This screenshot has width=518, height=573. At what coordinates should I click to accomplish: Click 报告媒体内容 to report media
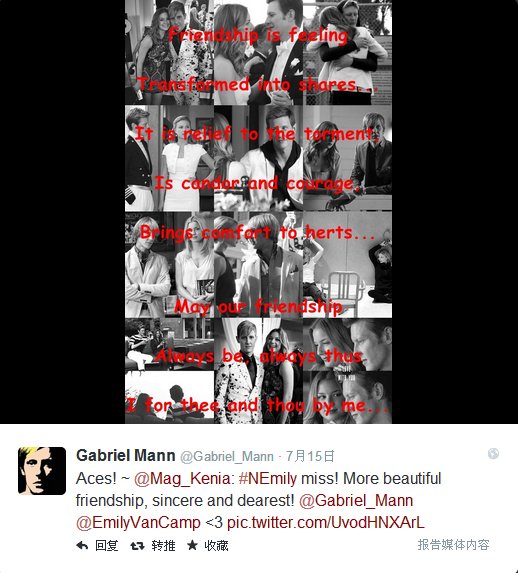(453, 544)
